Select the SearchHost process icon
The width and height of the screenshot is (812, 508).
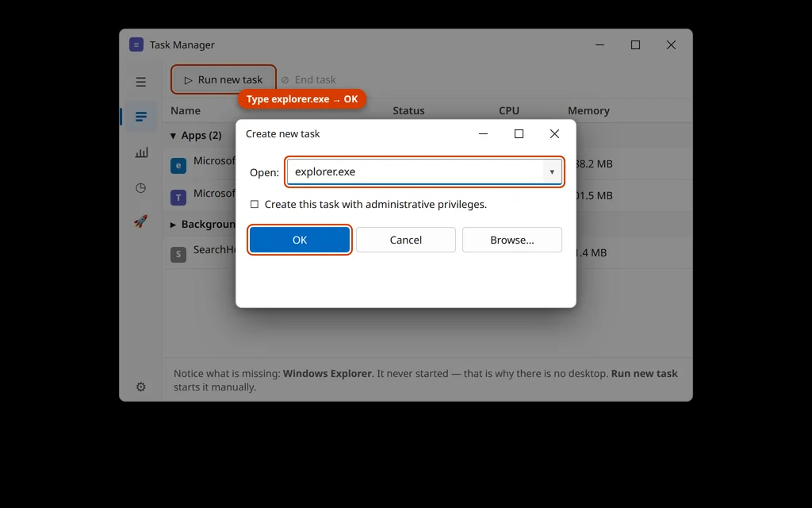[x=178, y=255]
